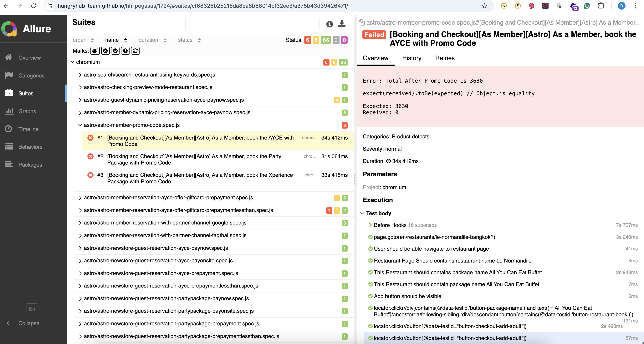Screen dimensions: 644x344
Task: Go to the Categories page
Action: point(31,75)
